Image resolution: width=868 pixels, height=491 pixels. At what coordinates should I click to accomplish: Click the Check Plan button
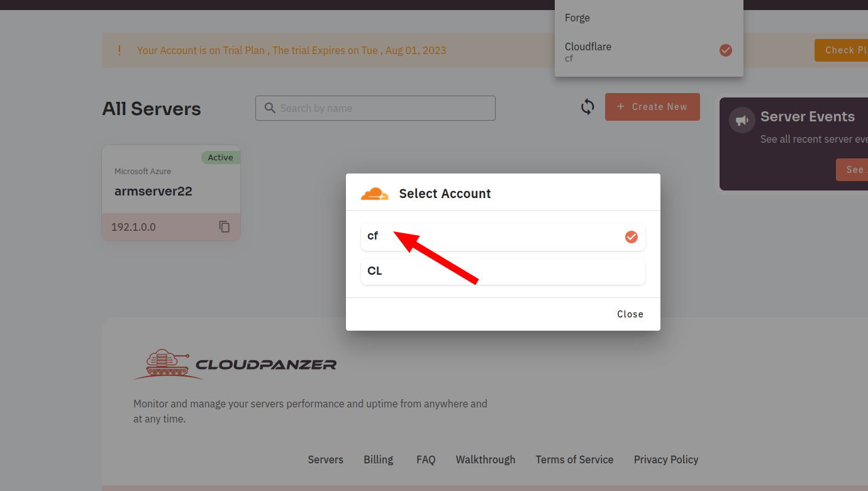[841, 50]
